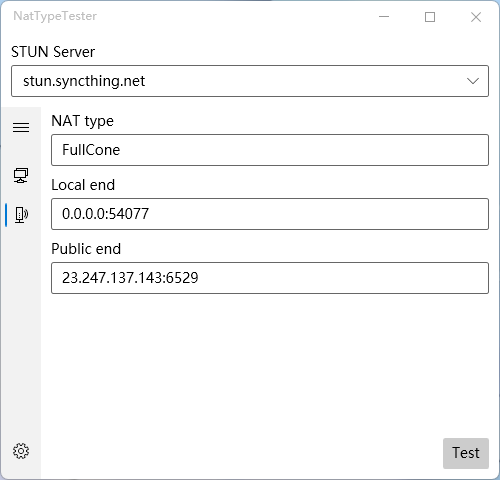Click the STUN Server label
The width and height of the screenshot is (500, 480).
[53, 52]
